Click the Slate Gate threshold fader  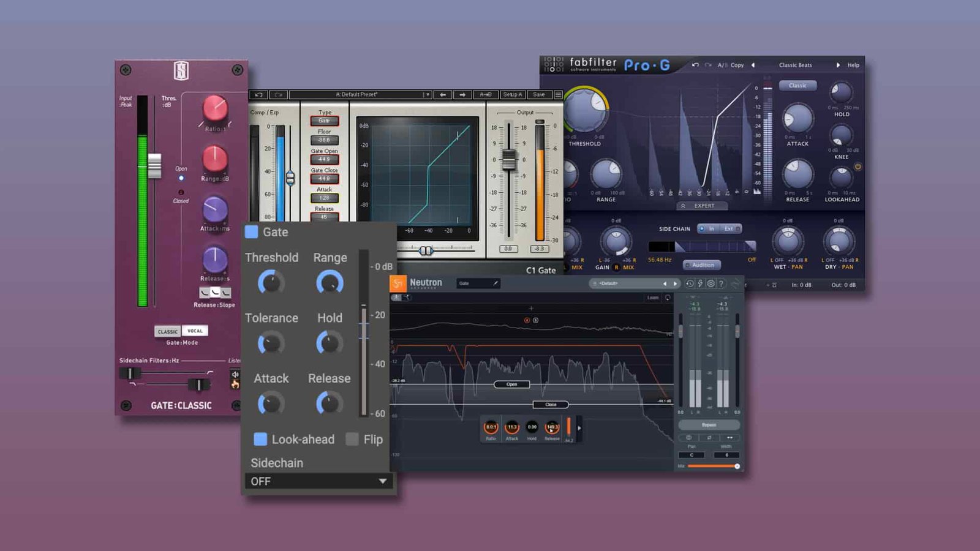point(154,166)
